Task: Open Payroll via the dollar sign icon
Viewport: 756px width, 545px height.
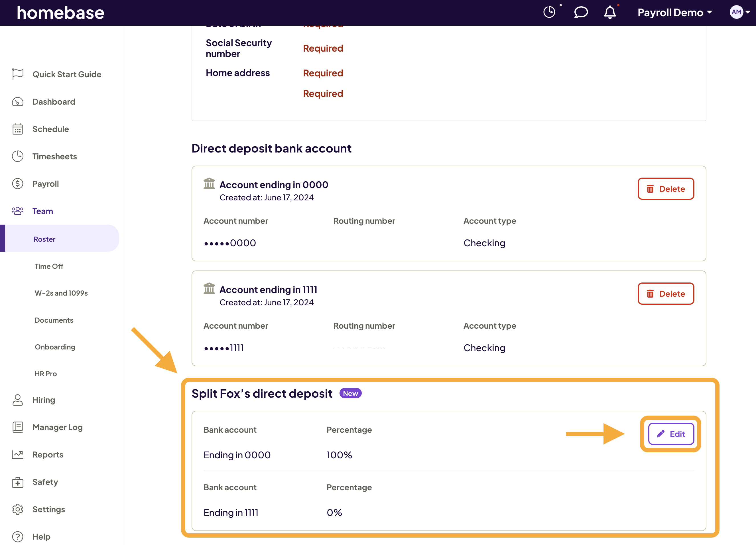Action: tap(17, 184)
